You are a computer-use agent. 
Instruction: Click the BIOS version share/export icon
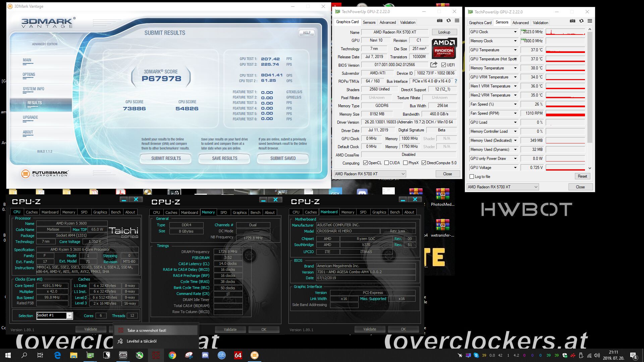tap(434, 65)
